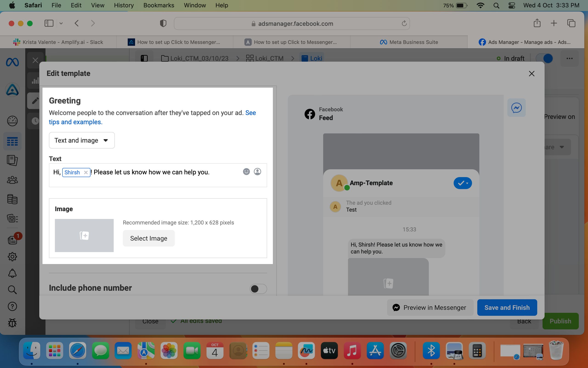Click the Safari Share icon
Viewport: 588px width, 368px height.
537,23
